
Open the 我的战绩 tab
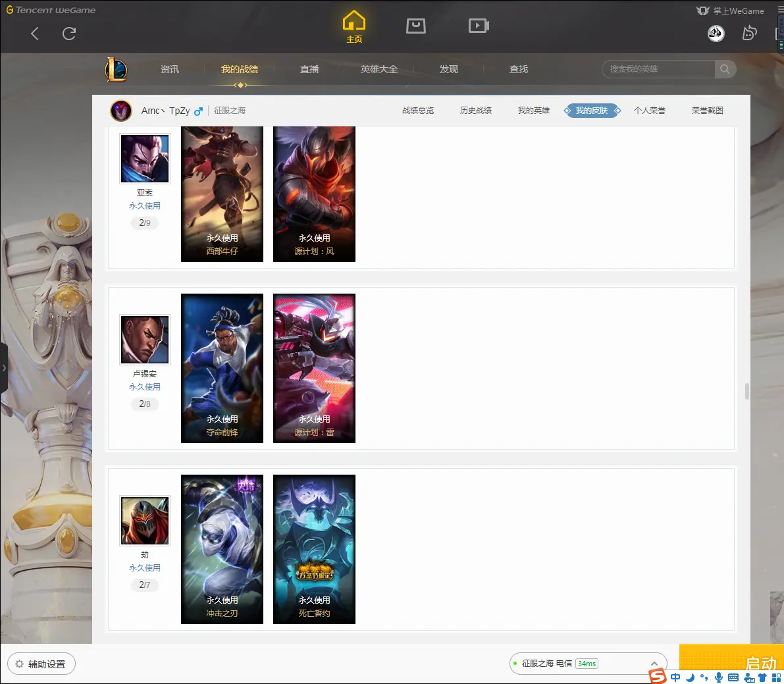[x=240, y=69]
